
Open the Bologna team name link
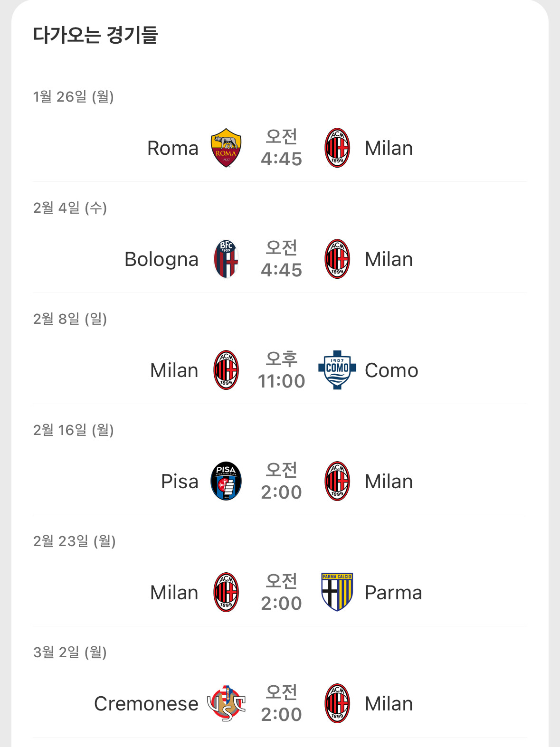pos(161,259)
